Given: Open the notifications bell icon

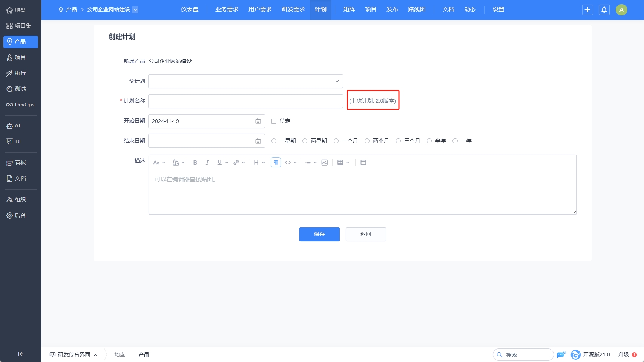Looking at the screenshot, I should coord(604,10).
